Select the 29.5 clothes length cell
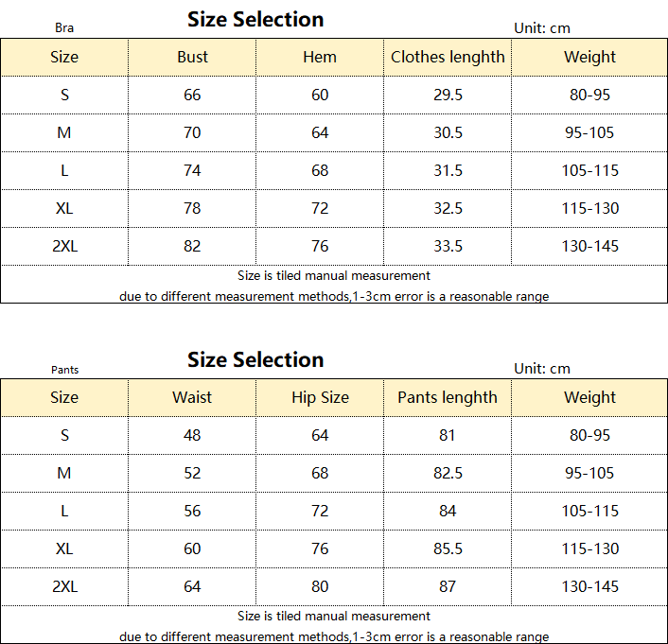This screenshot has width=668, height=644. (448, 95)
